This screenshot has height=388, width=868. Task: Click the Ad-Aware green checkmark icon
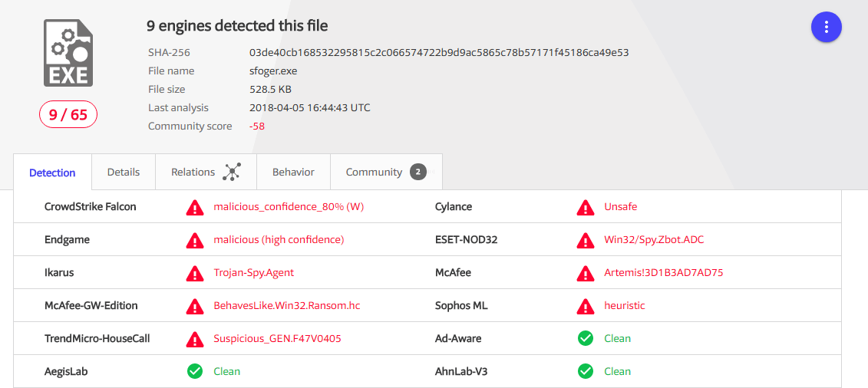click(585, 338)
